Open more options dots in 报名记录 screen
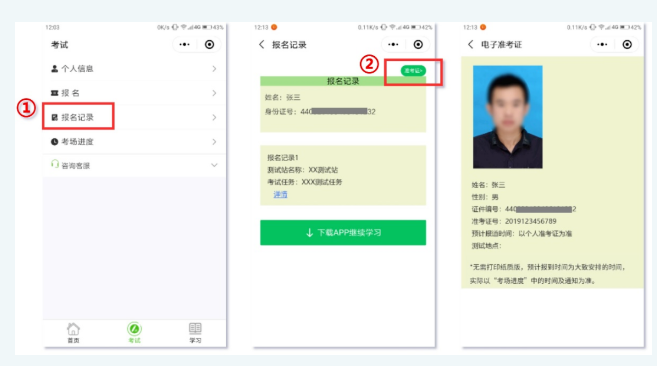The image size is (657, 366). click(393, 44)
